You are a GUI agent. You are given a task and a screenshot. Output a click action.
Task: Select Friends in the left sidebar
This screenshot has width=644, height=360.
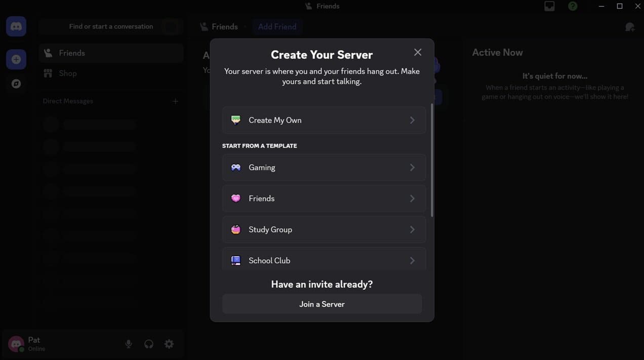pyautogui.click(x=71, y=53)
